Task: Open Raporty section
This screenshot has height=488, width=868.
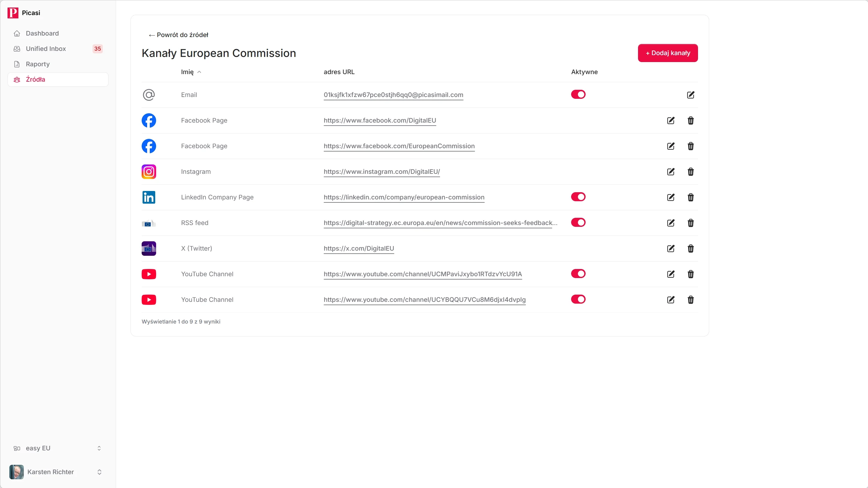Action: pos(58,64)
